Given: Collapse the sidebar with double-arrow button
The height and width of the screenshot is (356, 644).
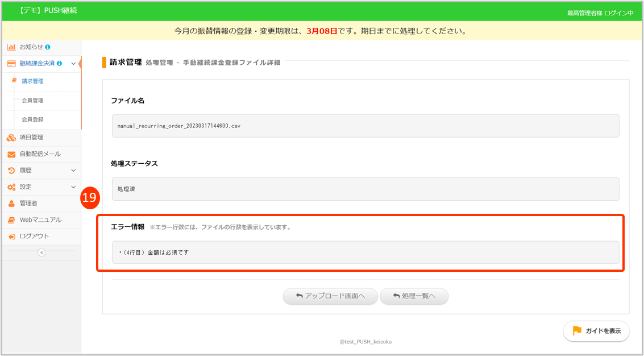Looking at the screenshot, I should click(41, 252).
